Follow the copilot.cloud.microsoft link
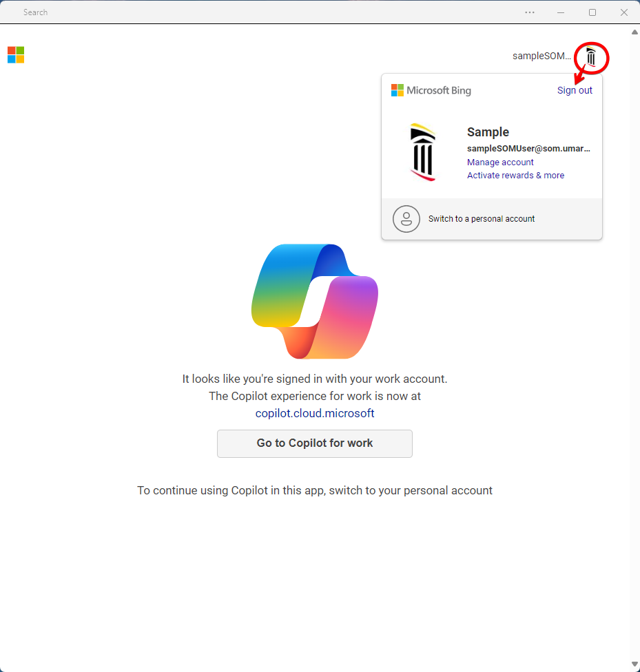This screenshot has height=672, width=640. tap(315, 414)
